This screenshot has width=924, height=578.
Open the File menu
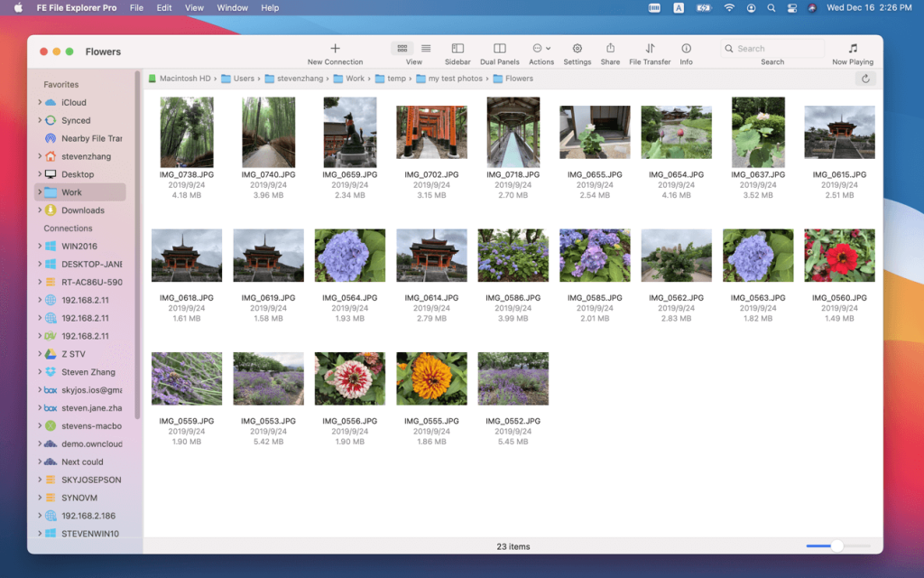[x=136, y=7]
